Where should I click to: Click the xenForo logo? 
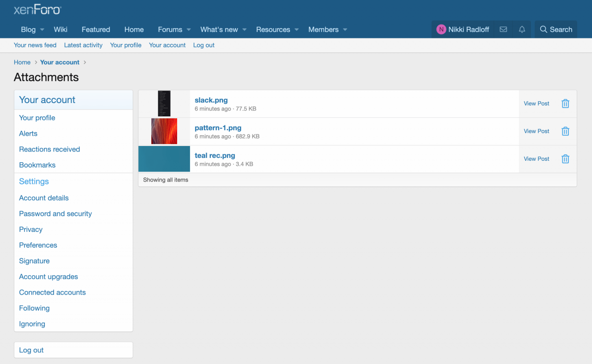point(37,10)
